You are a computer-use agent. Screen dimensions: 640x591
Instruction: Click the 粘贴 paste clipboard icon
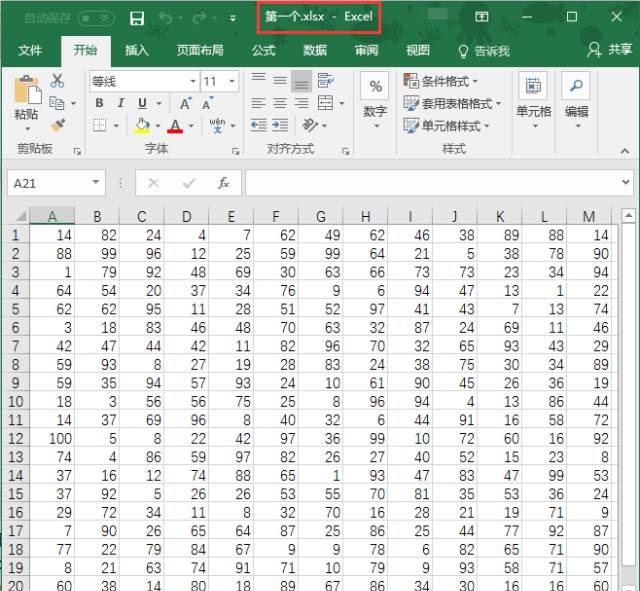click(x=27, y=89)
